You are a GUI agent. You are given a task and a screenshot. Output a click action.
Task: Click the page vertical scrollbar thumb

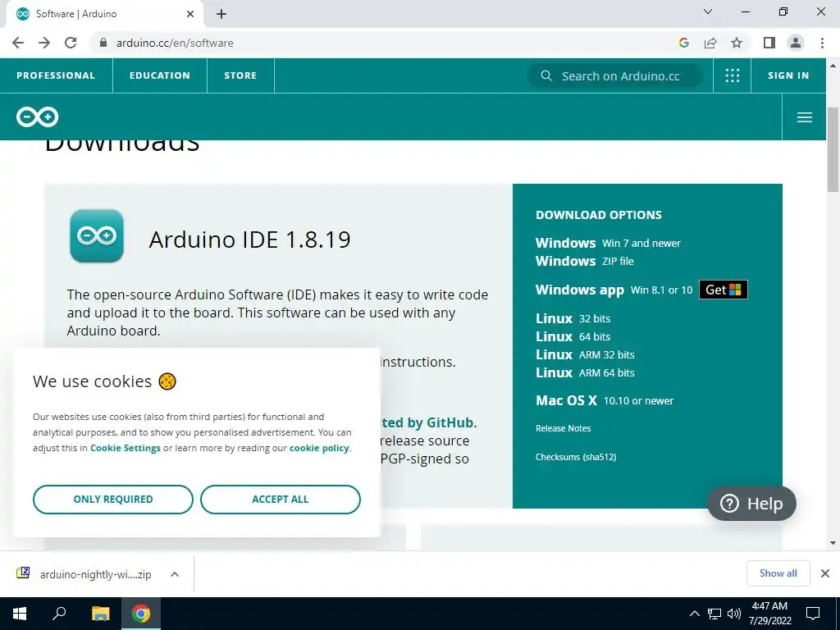(x=833, y=149)
